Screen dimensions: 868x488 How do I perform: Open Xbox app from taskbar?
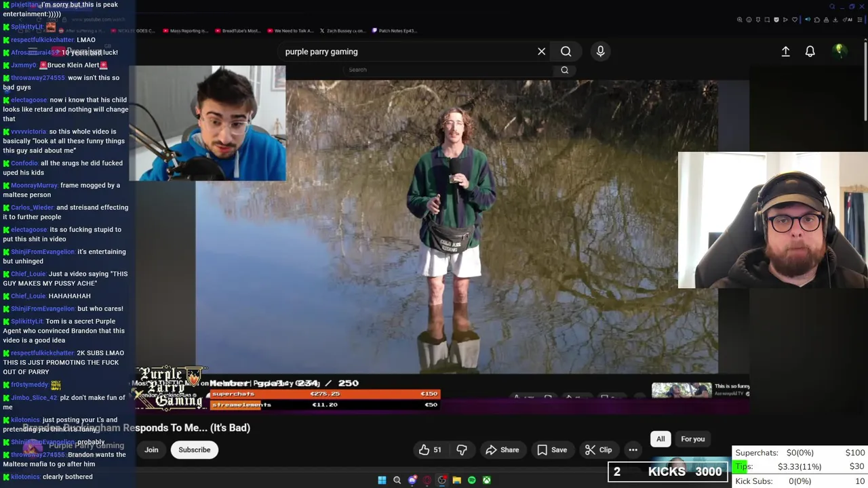click(x=486, y=480)
